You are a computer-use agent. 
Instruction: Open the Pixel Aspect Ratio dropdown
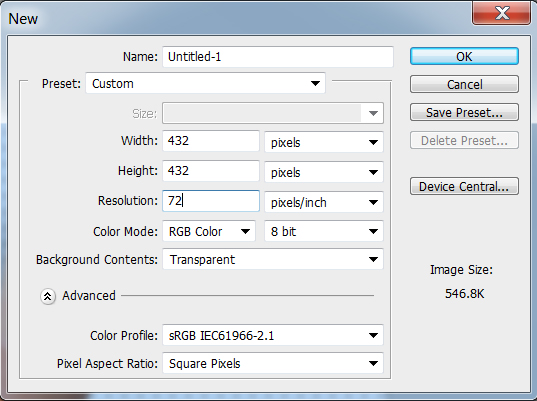273,363
